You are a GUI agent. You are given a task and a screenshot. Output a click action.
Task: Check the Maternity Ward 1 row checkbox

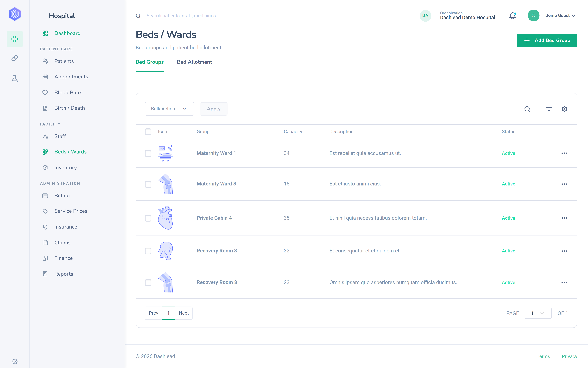148,153
